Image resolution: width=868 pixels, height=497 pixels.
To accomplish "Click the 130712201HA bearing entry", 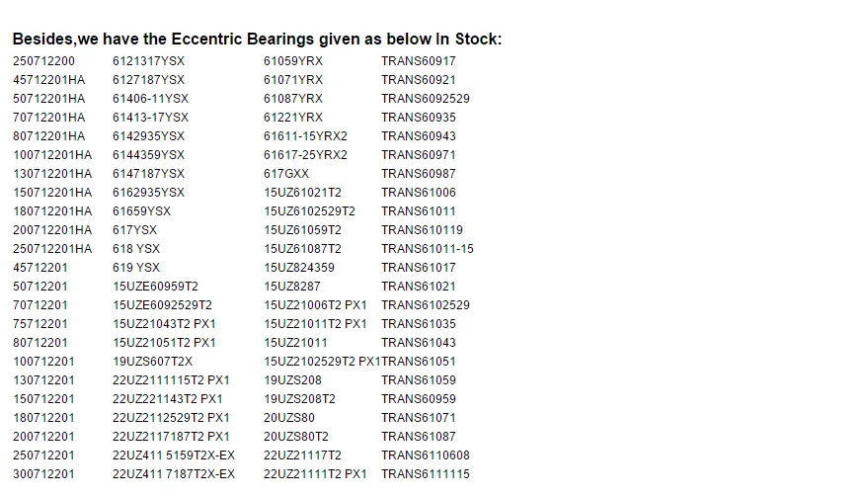I will click(x=52, y=174).
